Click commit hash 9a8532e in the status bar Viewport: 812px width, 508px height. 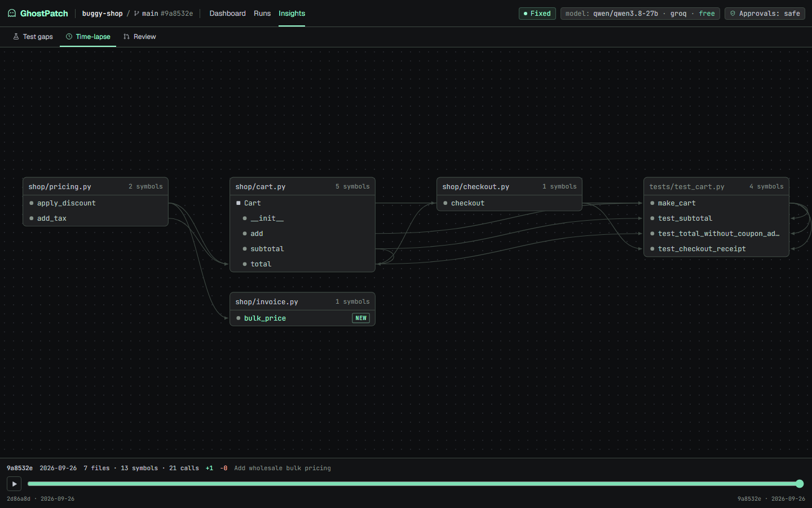tap(20, 468)
